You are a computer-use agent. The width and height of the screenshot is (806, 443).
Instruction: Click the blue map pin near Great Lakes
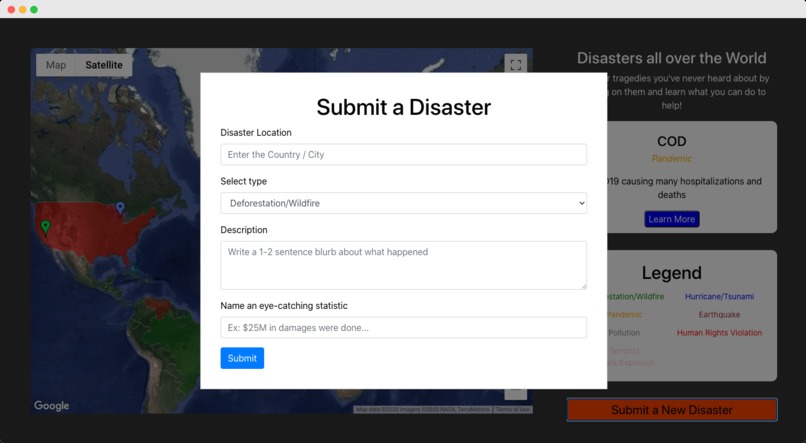[x=120, y=208]
